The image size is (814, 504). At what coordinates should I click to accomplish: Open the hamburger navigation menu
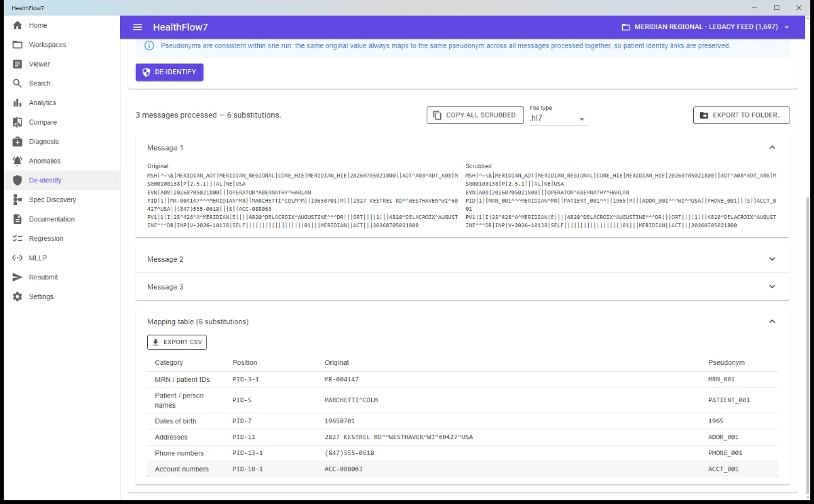tap(138, 27)
